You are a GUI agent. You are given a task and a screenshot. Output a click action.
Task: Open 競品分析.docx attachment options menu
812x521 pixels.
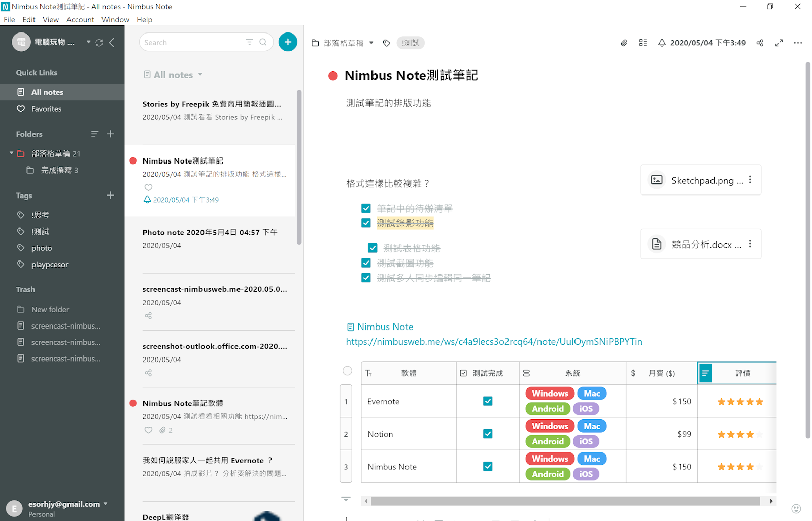click(x=750, y=244)
